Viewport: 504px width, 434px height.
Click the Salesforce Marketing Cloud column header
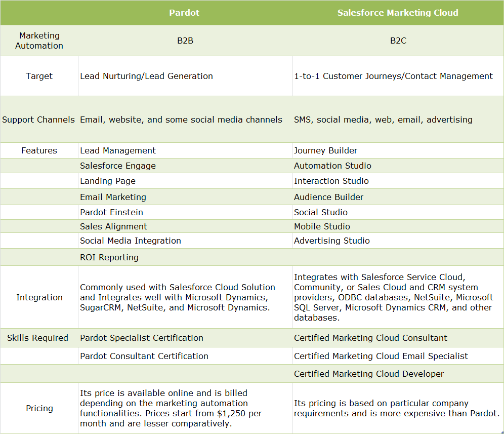[x=398, y=13]
